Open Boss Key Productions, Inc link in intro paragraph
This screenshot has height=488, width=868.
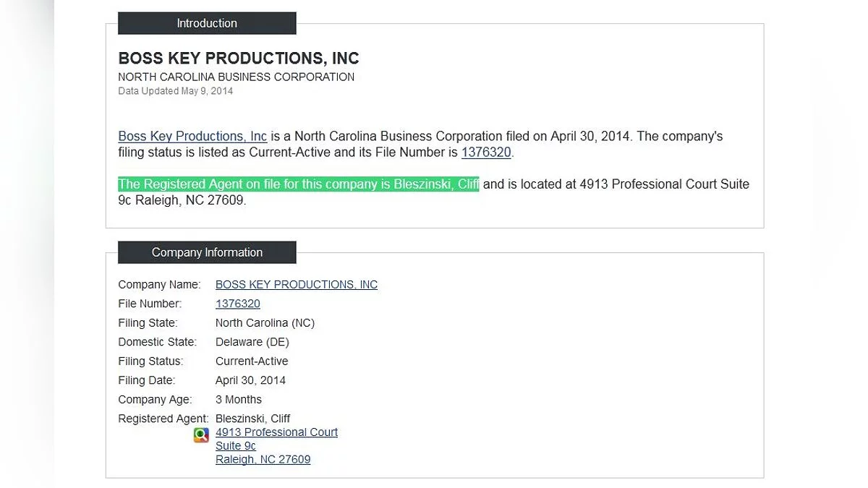192,136
